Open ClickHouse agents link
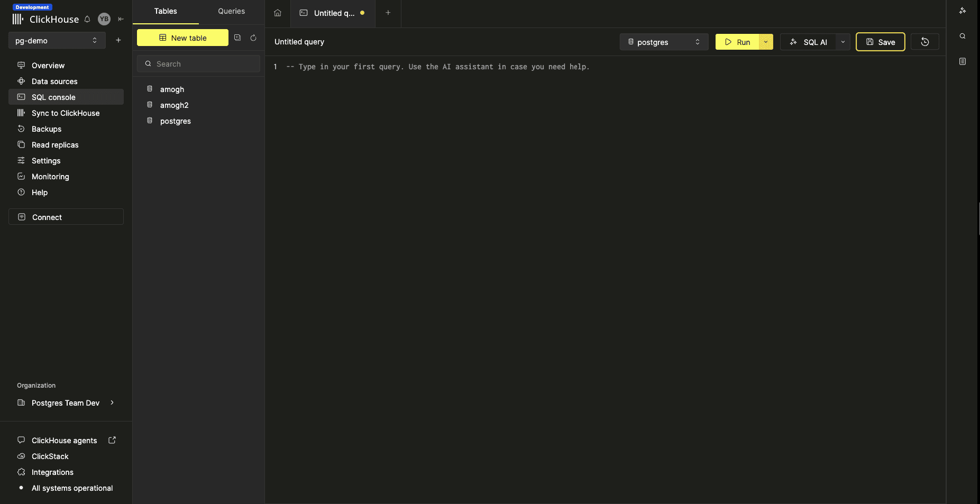 pyautogui.click(x=64, y=441)
